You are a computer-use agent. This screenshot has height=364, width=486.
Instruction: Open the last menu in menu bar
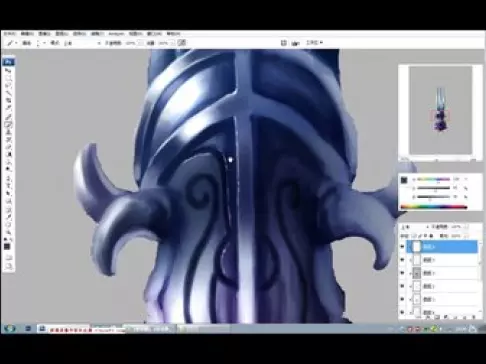coord(173,34)
